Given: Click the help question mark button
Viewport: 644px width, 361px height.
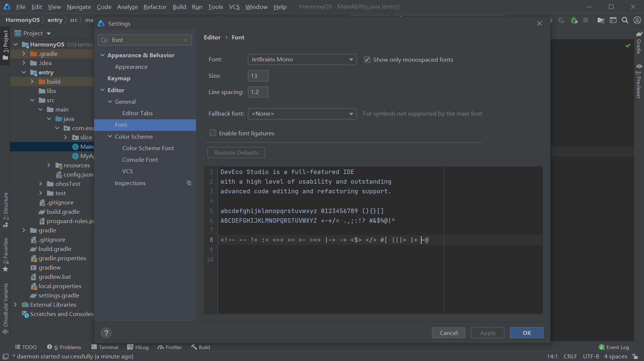Looking at the screenshot, I should pos(106,333).
